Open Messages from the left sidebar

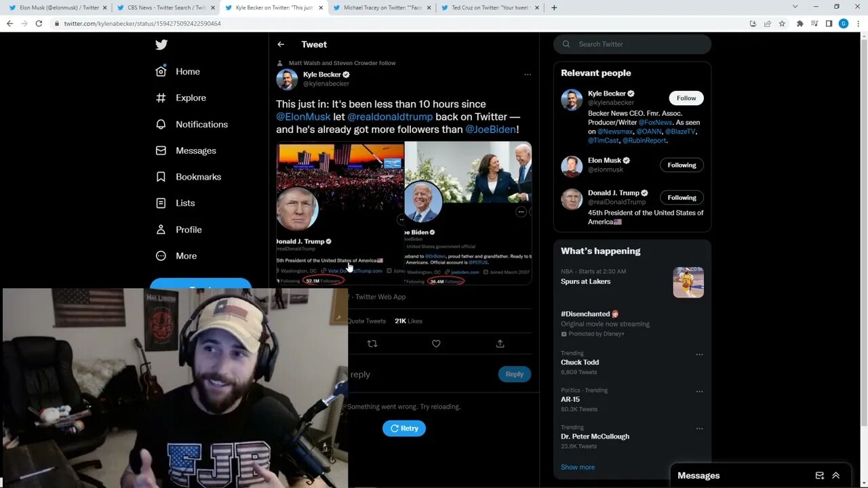tap(185, 150)
